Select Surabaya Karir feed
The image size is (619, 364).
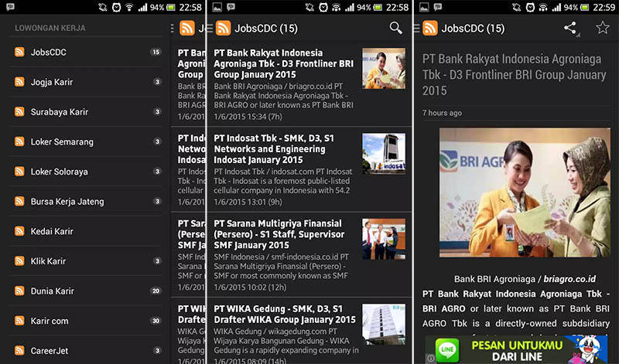[86, 112]
